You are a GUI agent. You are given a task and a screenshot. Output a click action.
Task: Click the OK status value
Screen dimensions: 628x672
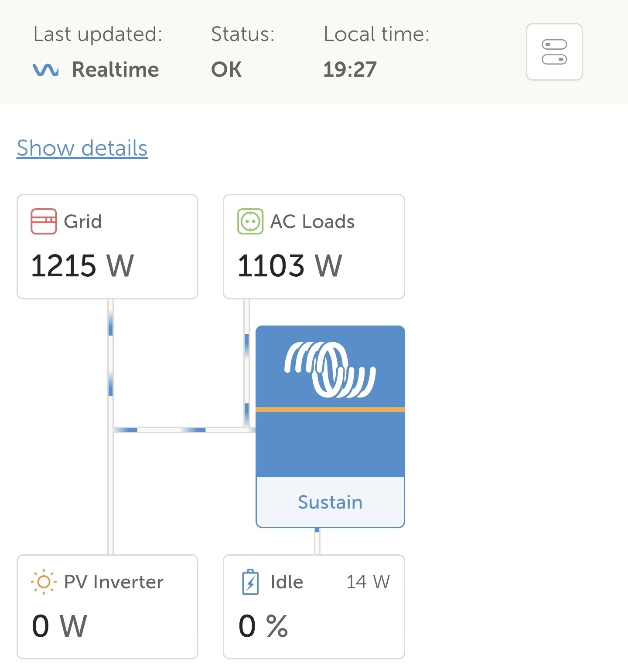[x=226, y=70]
